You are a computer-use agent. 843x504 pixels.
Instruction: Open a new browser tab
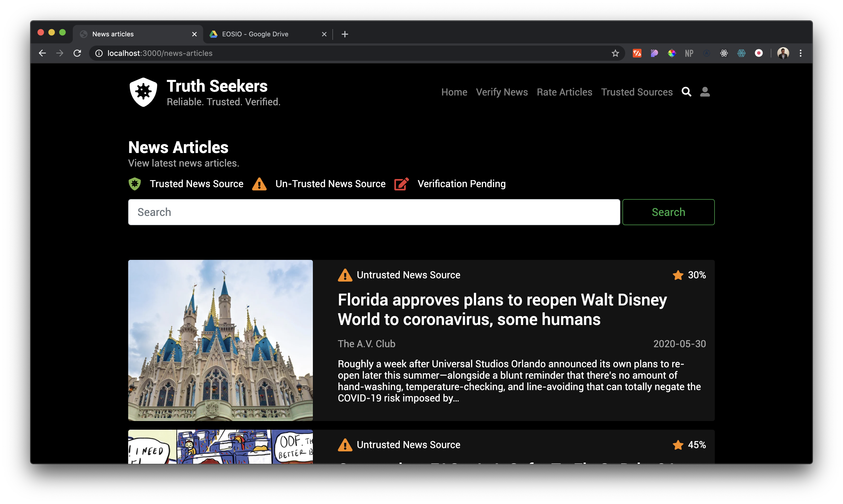[345, 34]
